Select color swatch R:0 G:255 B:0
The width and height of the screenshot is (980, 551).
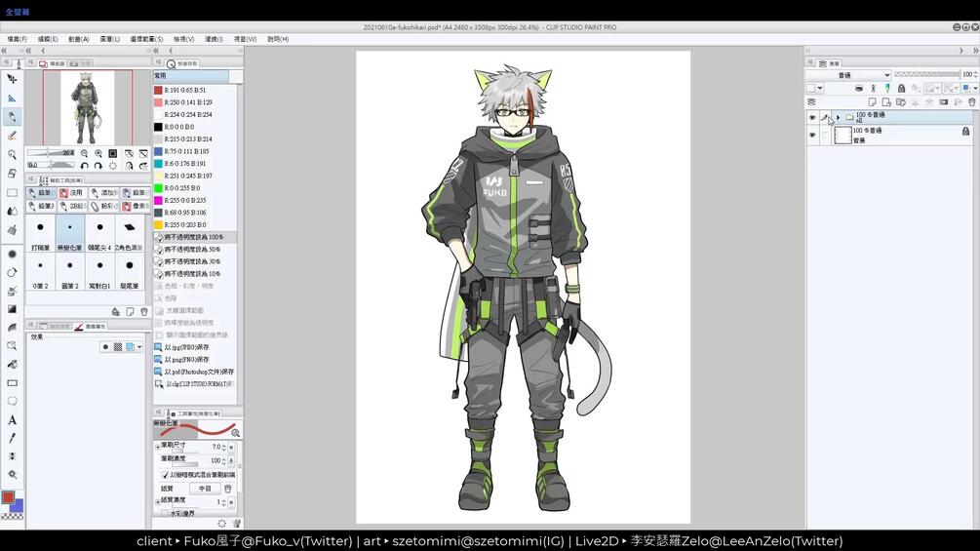158,188
